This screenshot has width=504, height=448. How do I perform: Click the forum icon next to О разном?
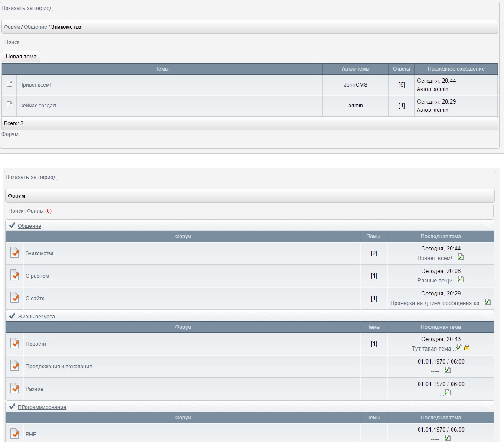coord(15,276)
